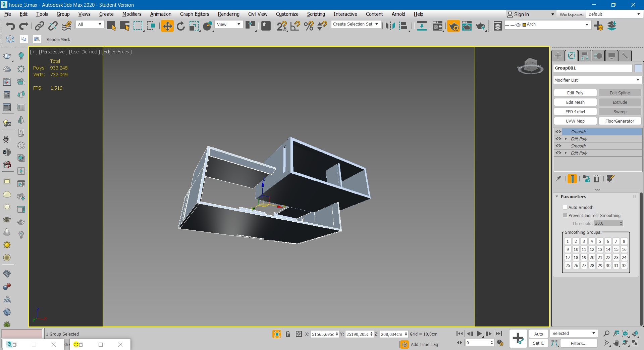The height and width of the screenshot is (350, 644).
Task: Click Make Unique icon in modifier stack
Action: click(x=586, y=179)
